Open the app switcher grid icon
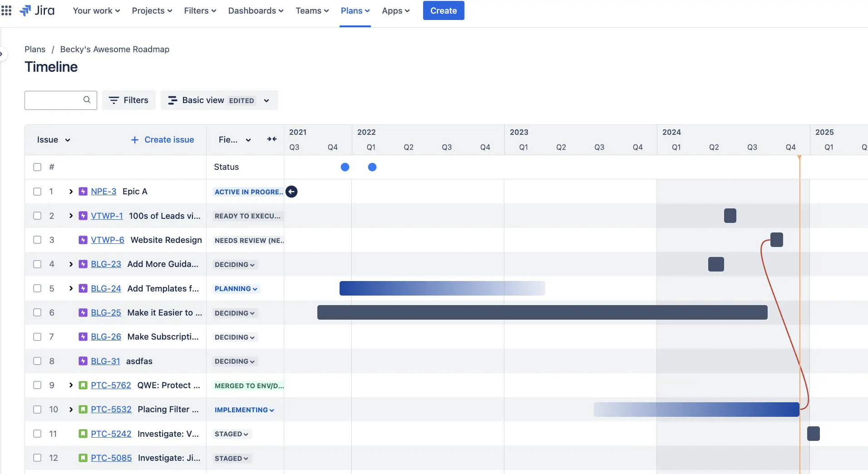 pos(6,10)
